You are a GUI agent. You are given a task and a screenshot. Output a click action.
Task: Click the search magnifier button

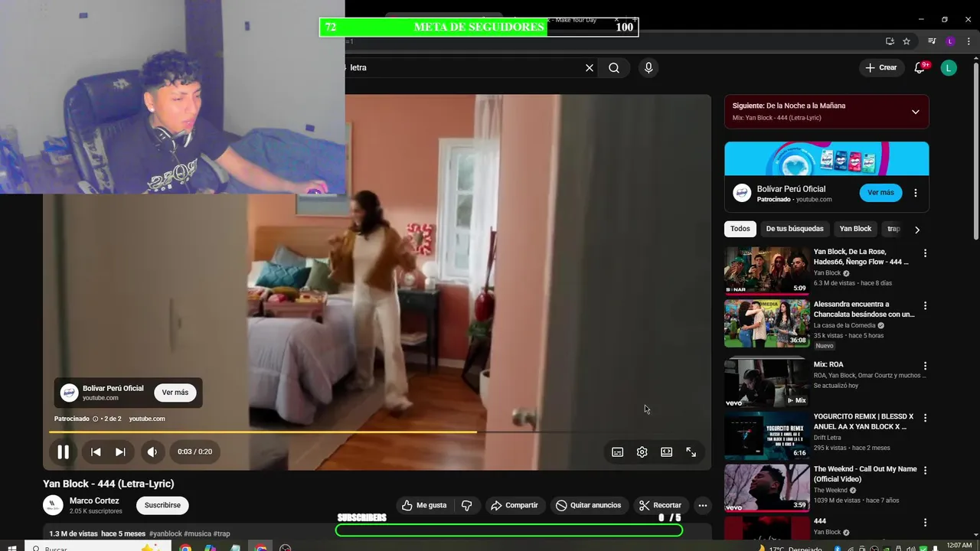[x=614, y=67]
